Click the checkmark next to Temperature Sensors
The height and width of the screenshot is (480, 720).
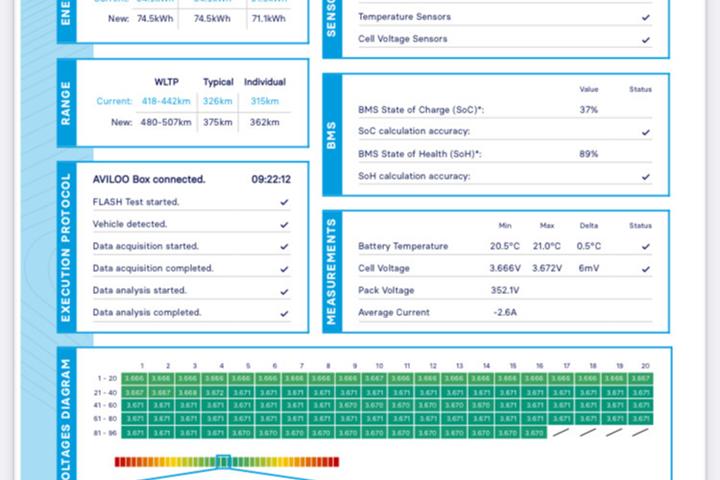(x=646, y=17)
